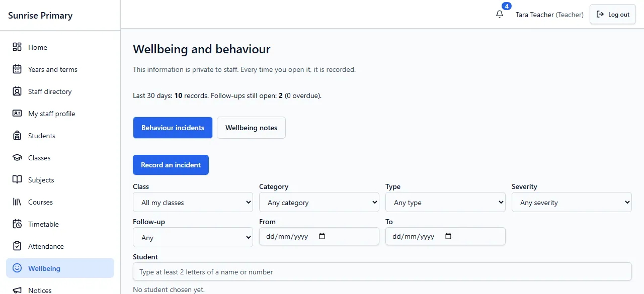This screenshot has height=294, width=644.
Task: Navigate to Staff directory
Action: coord(60,91)
